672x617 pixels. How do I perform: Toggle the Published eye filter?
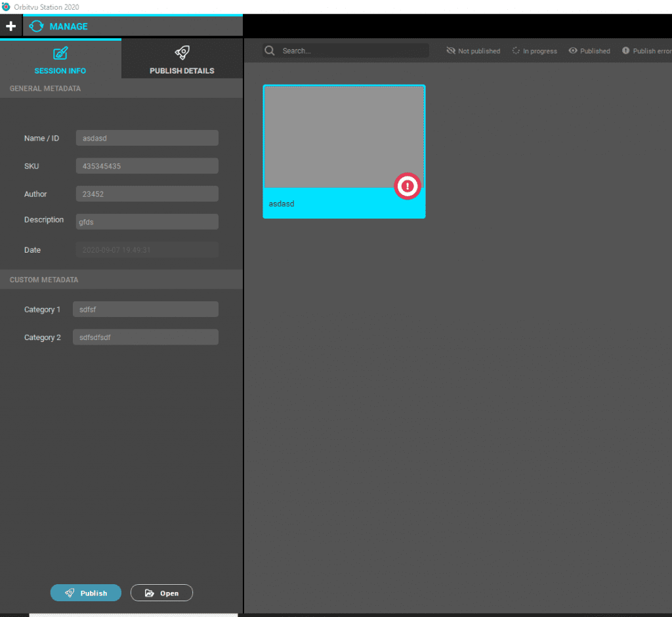[589, 51]
